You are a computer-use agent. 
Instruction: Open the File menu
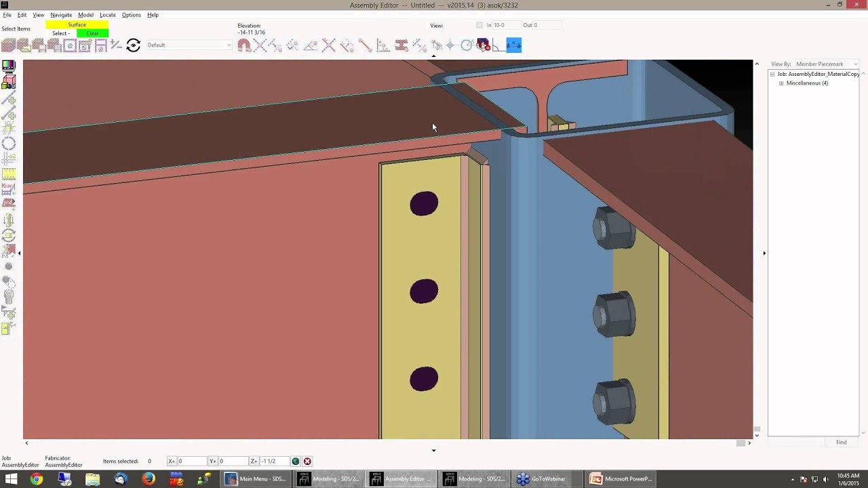click(7, 15)
